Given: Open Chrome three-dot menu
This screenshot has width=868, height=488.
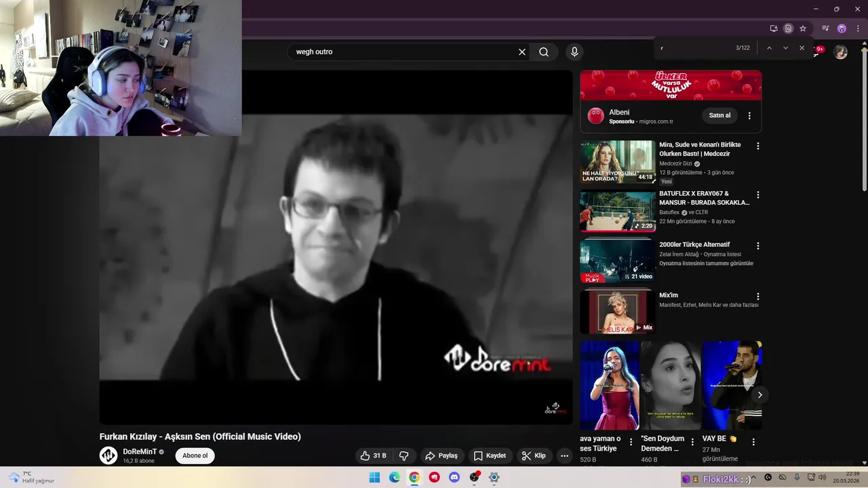Looking at the screenshot, I should [858, 28].
